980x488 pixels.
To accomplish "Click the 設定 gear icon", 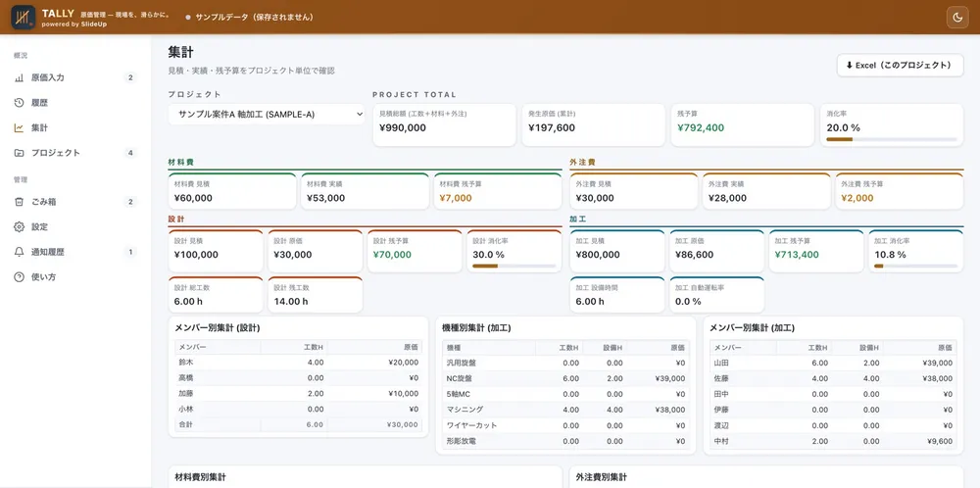I will pyautogui.click(x=19, y=226).
